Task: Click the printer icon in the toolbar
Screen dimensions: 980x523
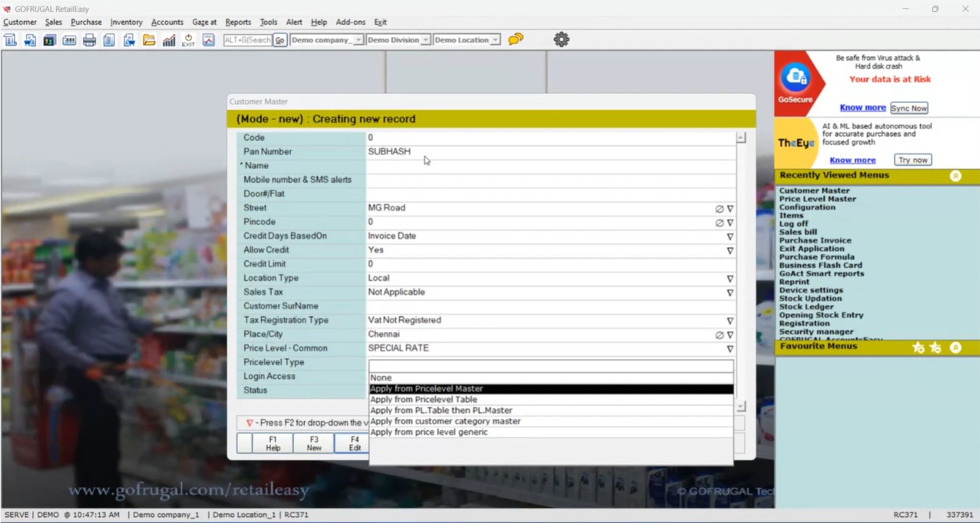Action: pyautogui.click(x=89, y=40)
